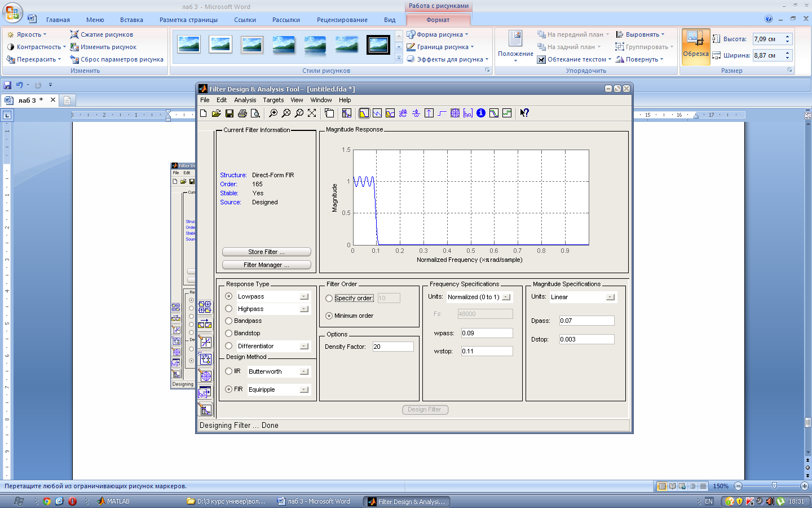
Task: Click Density Factor input field
Action: tap(393, 347)
